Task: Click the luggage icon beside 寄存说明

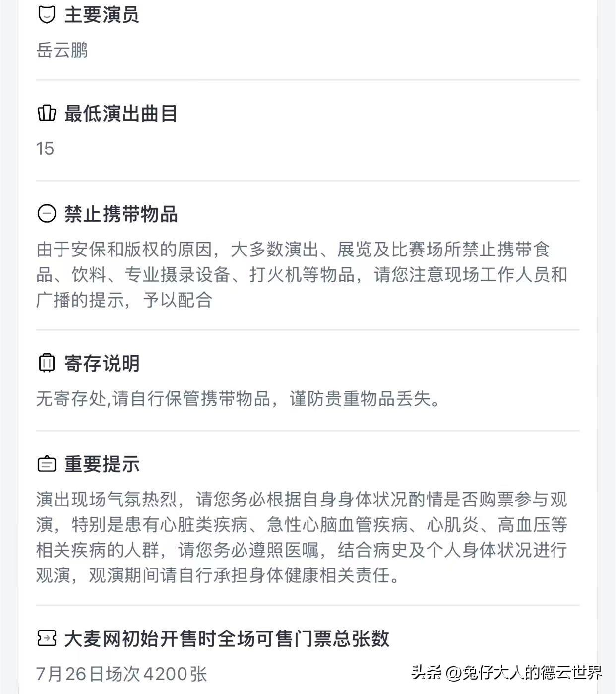Action: point(47,363)
